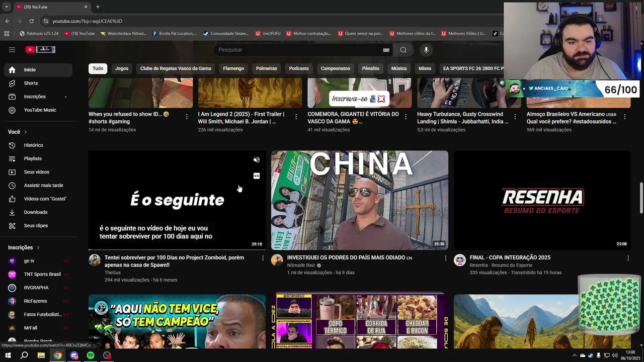The width and height of the screenshot is (644, 362).
Task: Select the Música filter chip
Action: coord(399,68)
